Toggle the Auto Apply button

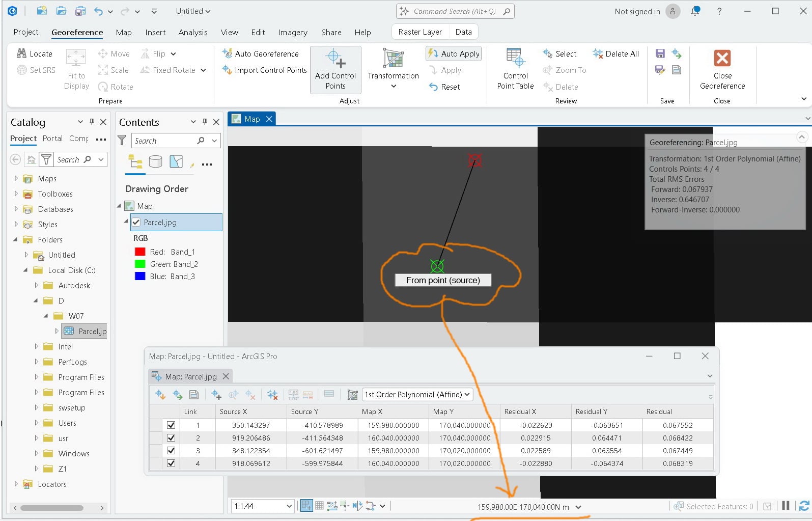pos(454,53)
